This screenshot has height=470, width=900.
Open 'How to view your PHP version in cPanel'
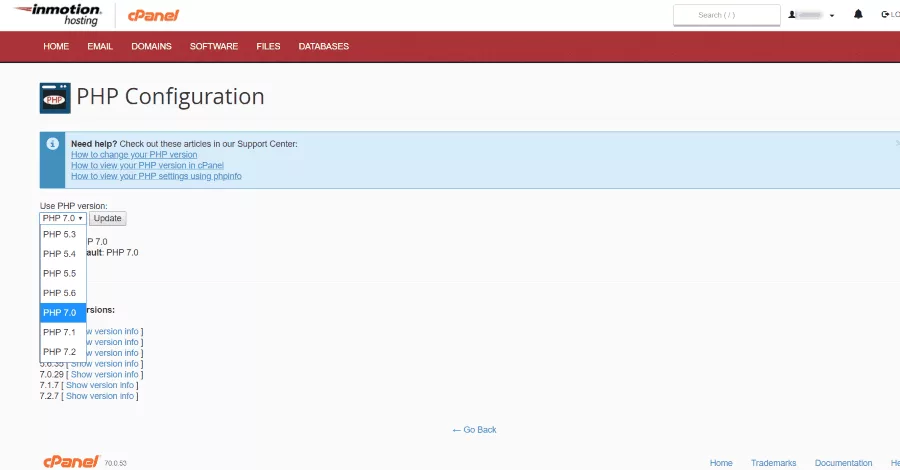pyautogui.click(x=148, y=165)
